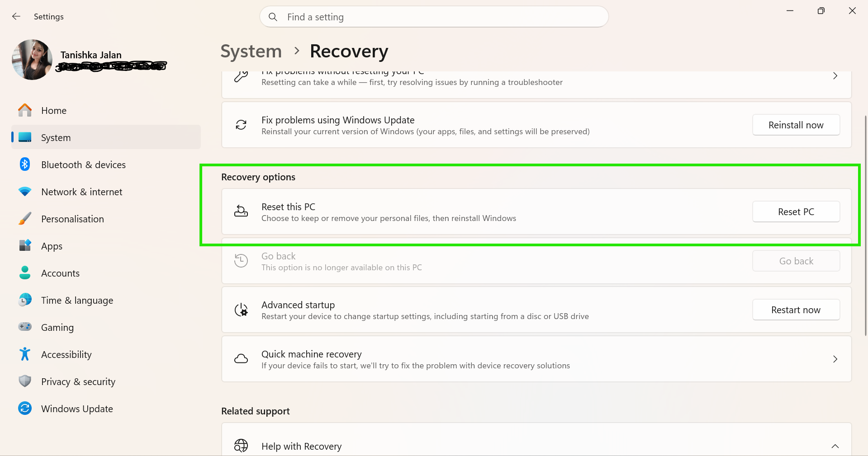Click the Advanced startup title text
This screenshot has height=456, width=868.
pos(298,305)
